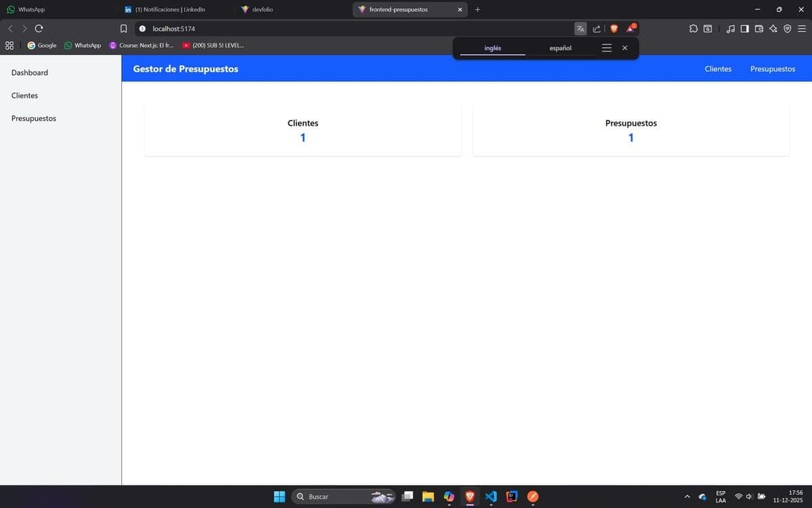Click the volume speaker tray icon
Screen dimensions: 812x508
click(750, 496)
